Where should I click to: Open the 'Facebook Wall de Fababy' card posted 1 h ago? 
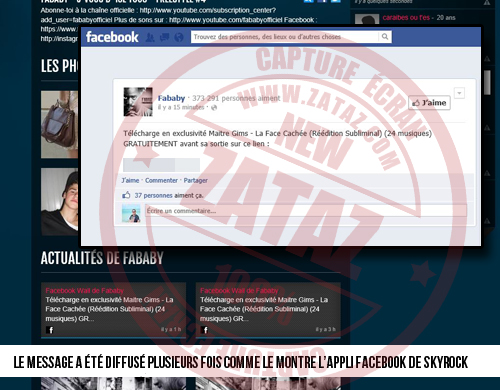click(113, 310)
